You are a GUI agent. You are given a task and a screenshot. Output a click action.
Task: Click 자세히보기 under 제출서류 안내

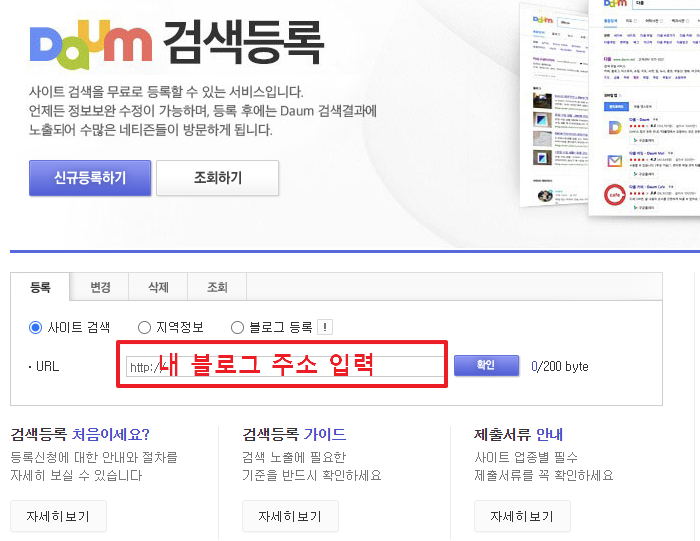pos(522,516)
